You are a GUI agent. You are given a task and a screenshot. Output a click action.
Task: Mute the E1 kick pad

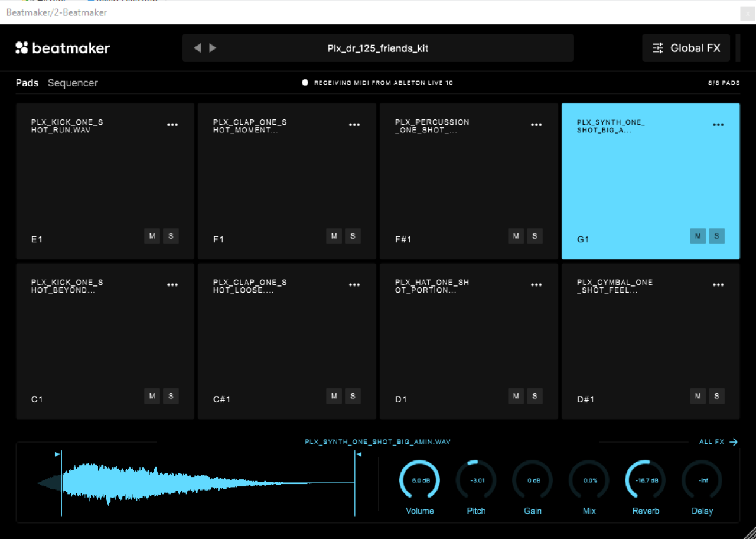(x=152, y=236)
